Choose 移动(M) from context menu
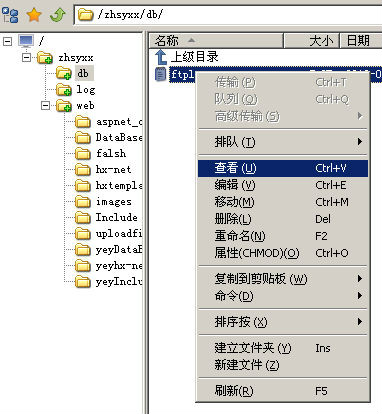 click(283, 202)
